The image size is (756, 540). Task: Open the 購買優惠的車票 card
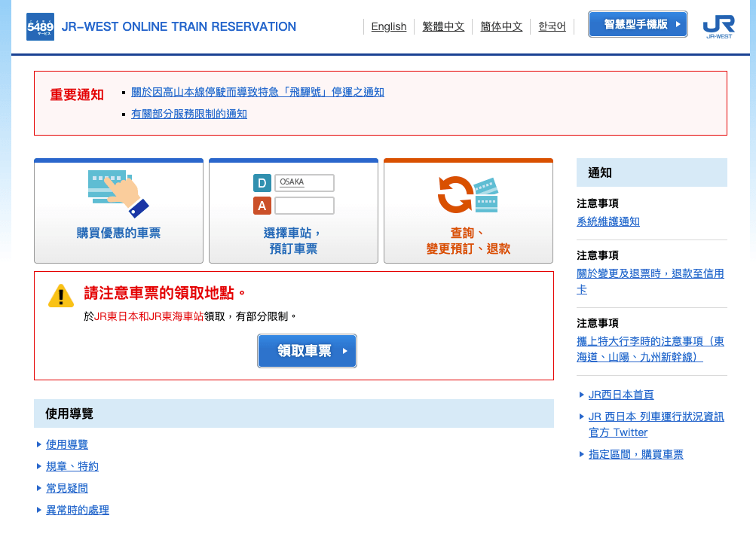[118, 211]
